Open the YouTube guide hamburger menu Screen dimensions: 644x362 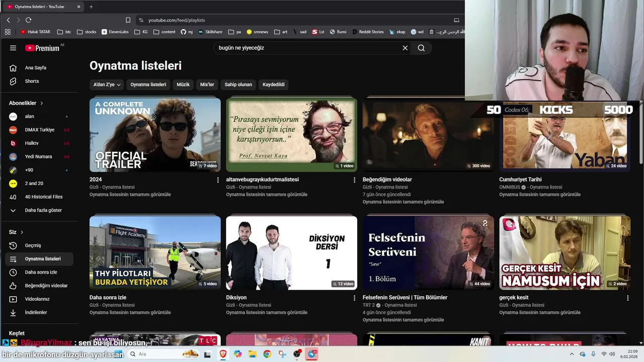13,48
